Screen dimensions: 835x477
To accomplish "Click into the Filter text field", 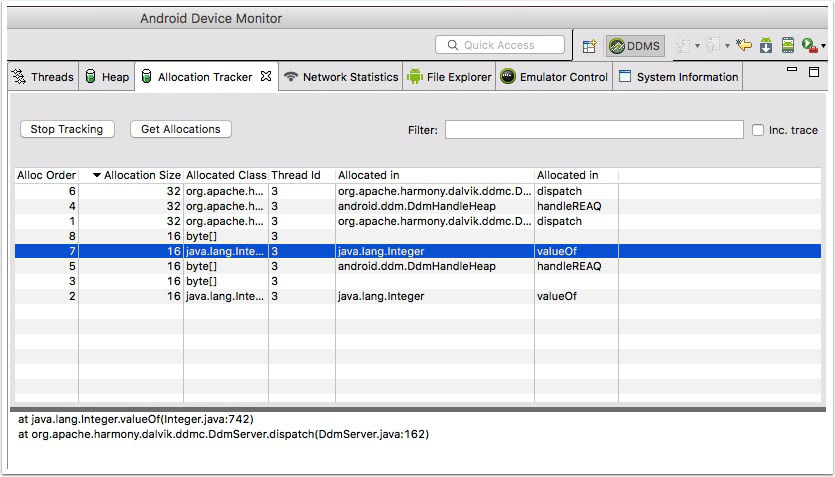I will pyautogui.click(x=593, y=130).
